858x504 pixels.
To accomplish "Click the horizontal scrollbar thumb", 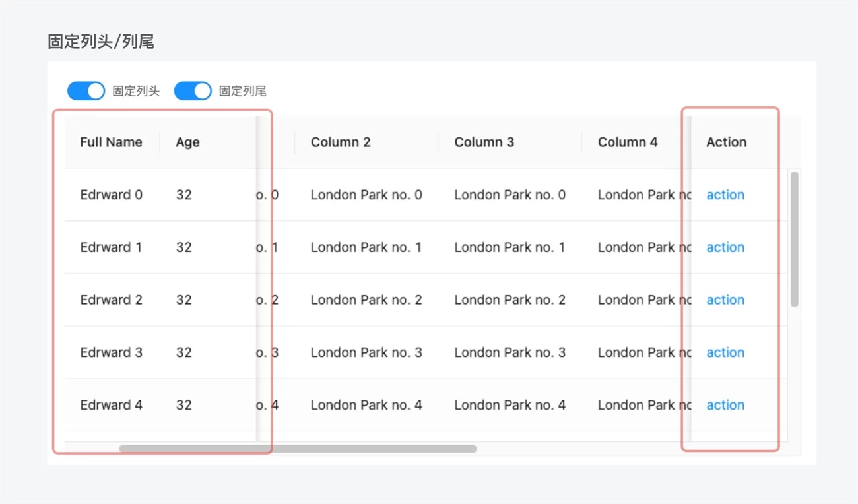I will 298,449.
